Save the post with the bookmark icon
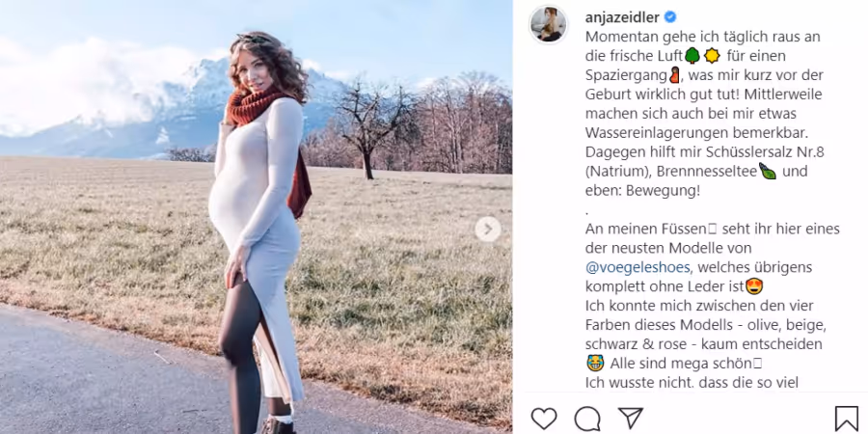 [847, 419]
